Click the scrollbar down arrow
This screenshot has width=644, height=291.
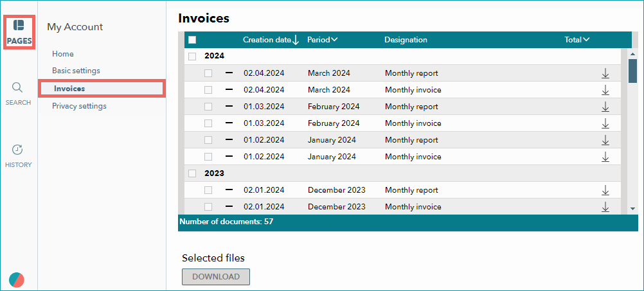[632, 209]
